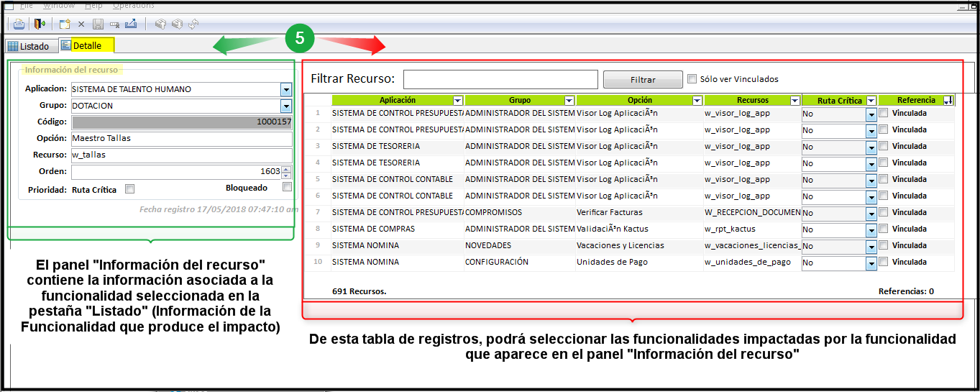
Task: Enable the Sólo ver Vinculados checkbox
Action: coord(692,79)
